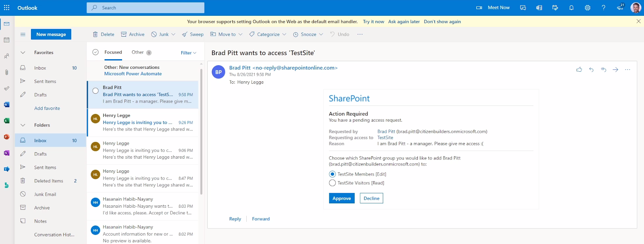
Task: Click Add favorite link
Action: click(47, 108)
